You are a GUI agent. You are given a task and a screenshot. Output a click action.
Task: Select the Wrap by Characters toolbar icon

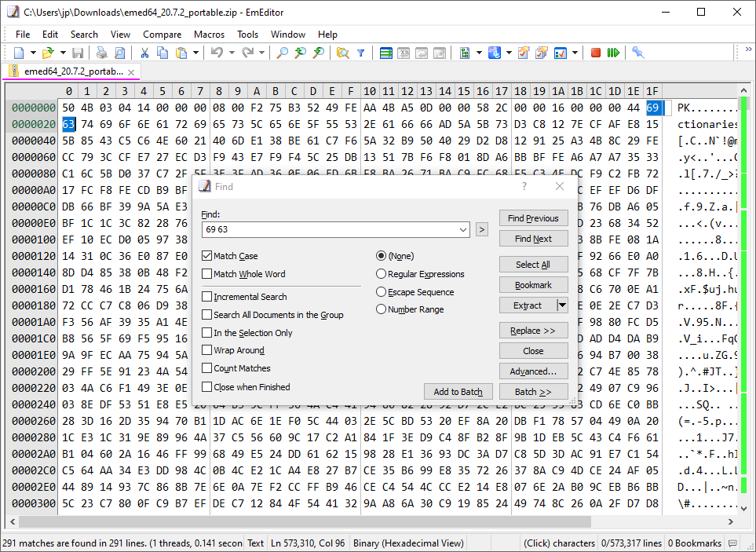point(404,53)
